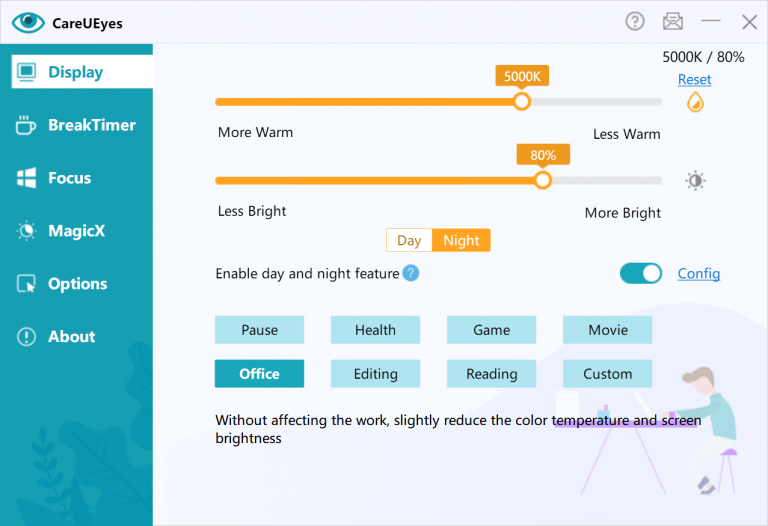This screenshot has height=526, width=768.
Task: Go to the Options page
Action: tap(76, 284)
